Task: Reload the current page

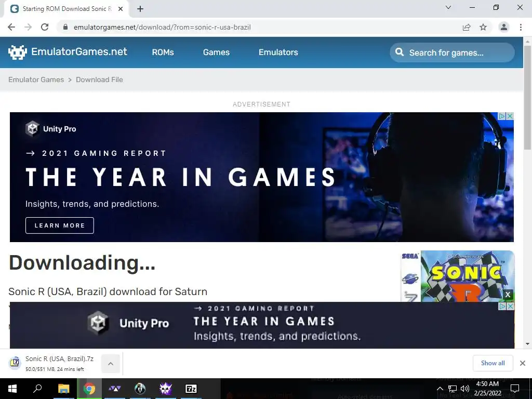Action: 45,27
